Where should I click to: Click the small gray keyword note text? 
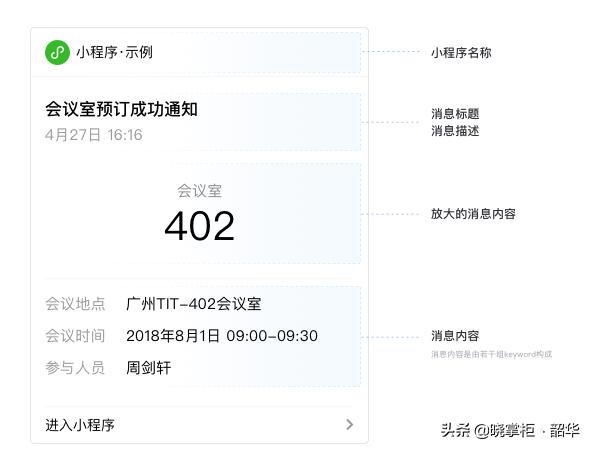(x=491, y=354)
